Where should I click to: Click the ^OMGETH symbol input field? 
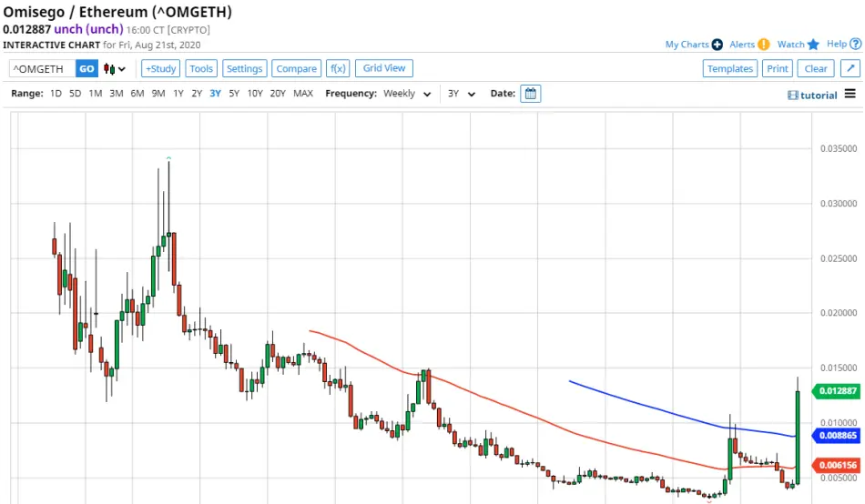[43, 68]
